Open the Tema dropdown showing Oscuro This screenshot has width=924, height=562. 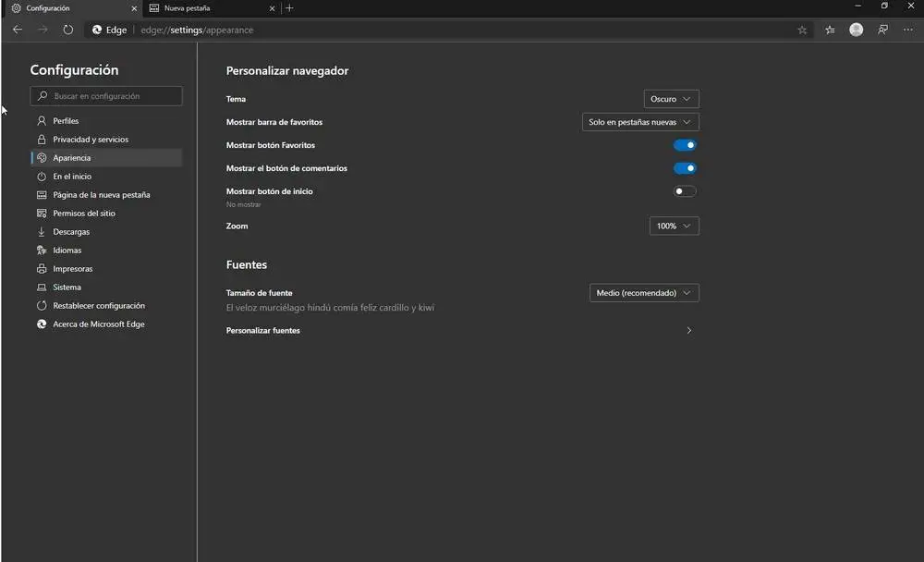(x=671, y=99)
